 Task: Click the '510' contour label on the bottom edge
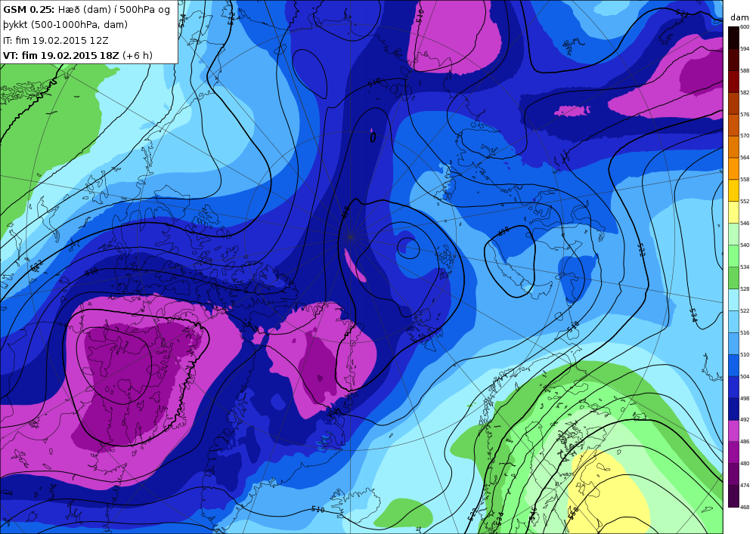point(318,509)
